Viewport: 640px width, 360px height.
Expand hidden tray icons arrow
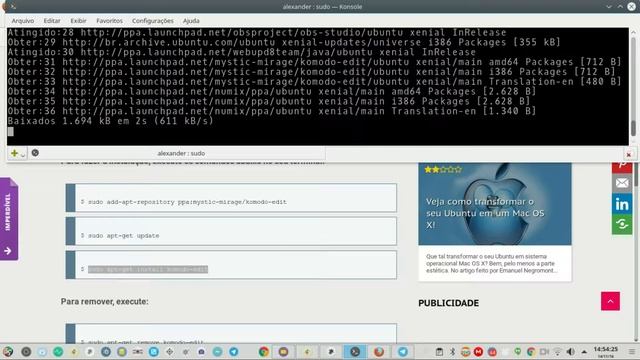584,352
